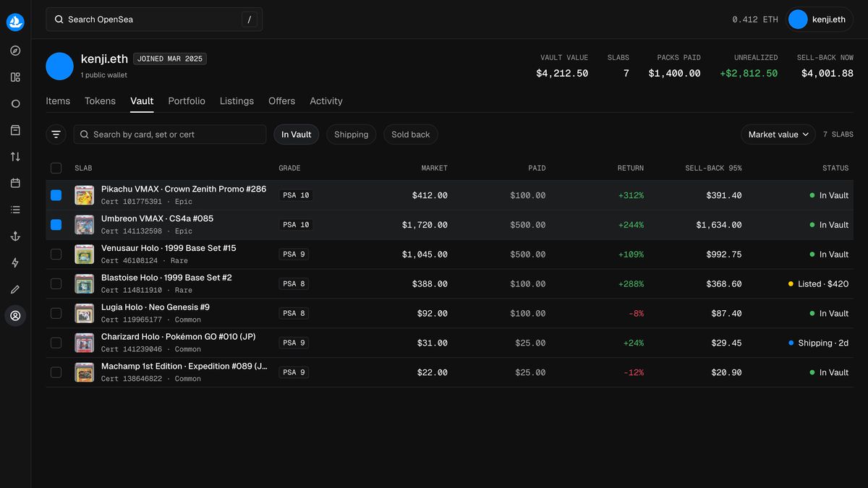Viewport: 868px width, 488px height.
Task: Switch to the Tokens tab
Action: (x=100, y=101)
